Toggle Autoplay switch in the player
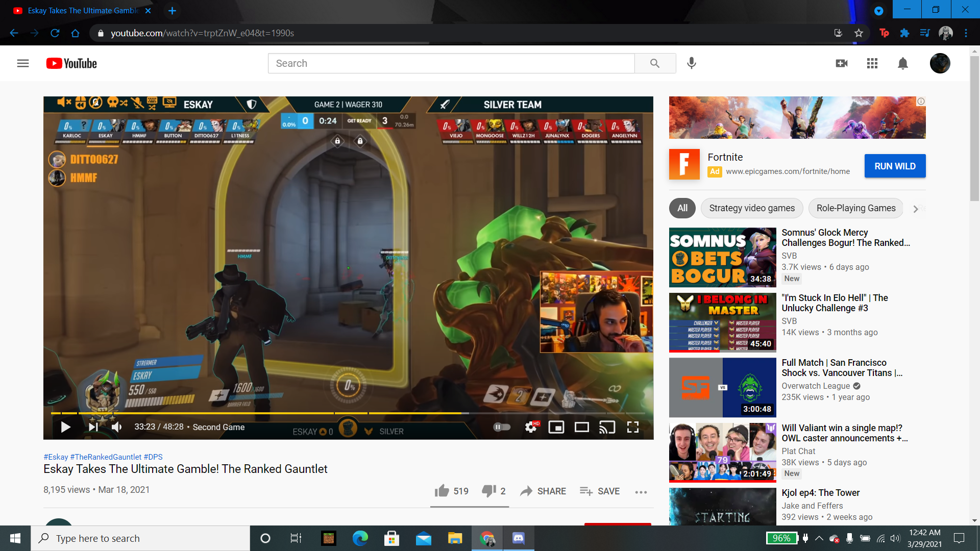This screenshot has width=980, height=551. click(501, 427)
